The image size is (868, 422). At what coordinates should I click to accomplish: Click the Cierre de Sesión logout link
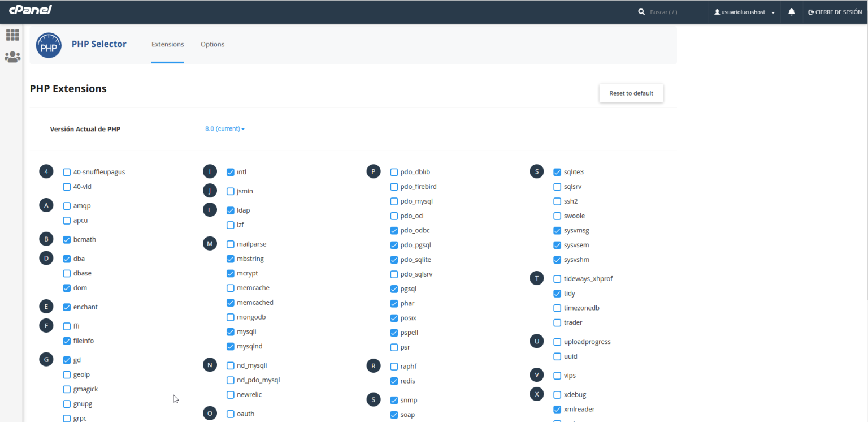(x=835, y=12)
